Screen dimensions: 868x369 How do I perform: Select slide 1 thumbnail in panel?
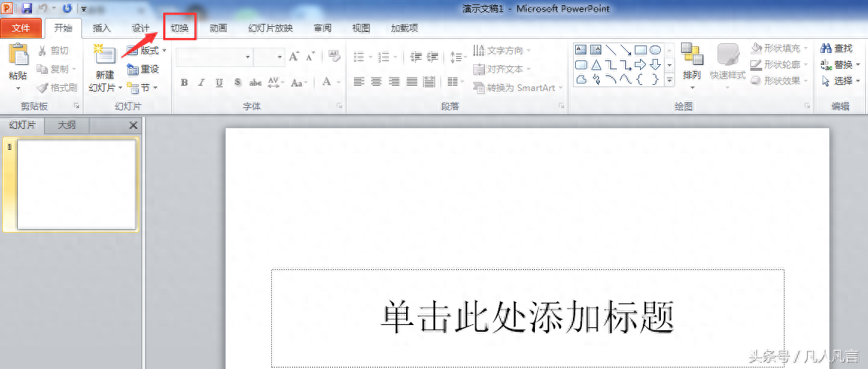(x=77, y=185)
